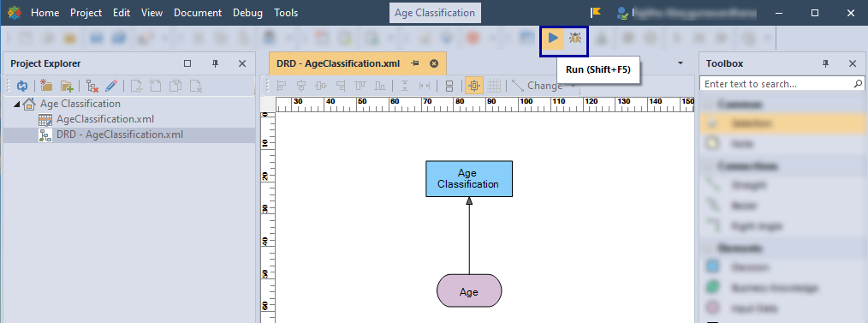Open the View menu
This screenshot has width=868, height=323.
(x=152, y=13)
